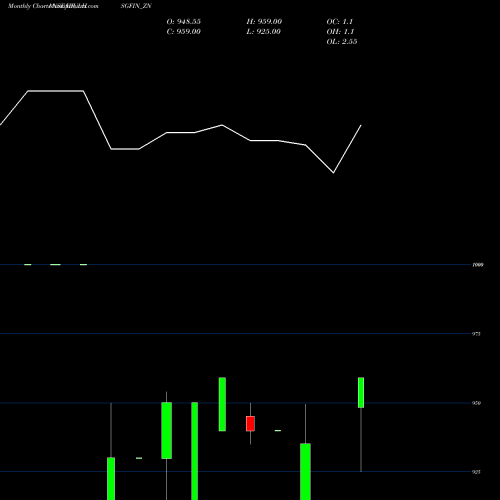Click the red bearish candlestick body
Image resolution: width=500 pixels, height=500 pixels.
[x=250, y=424]
